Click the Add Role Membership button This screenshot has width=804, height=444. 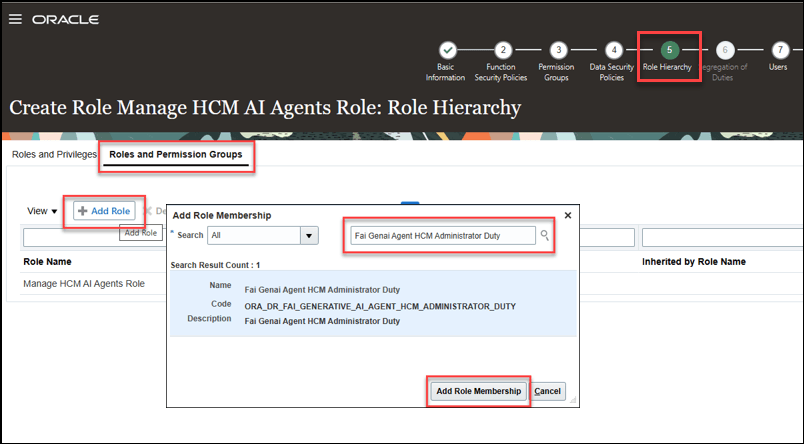pos(478,391)
